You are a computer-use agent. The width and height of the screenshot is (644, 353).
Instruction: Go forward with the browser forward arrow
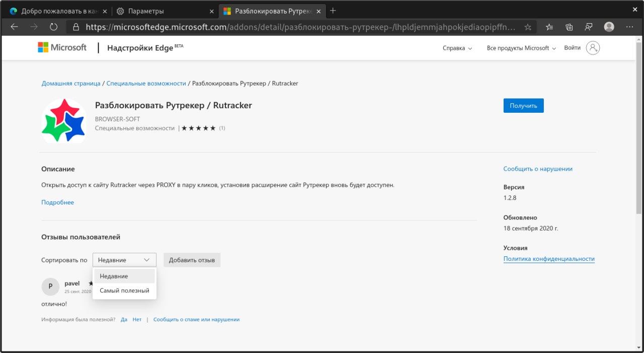coord(34,27)
